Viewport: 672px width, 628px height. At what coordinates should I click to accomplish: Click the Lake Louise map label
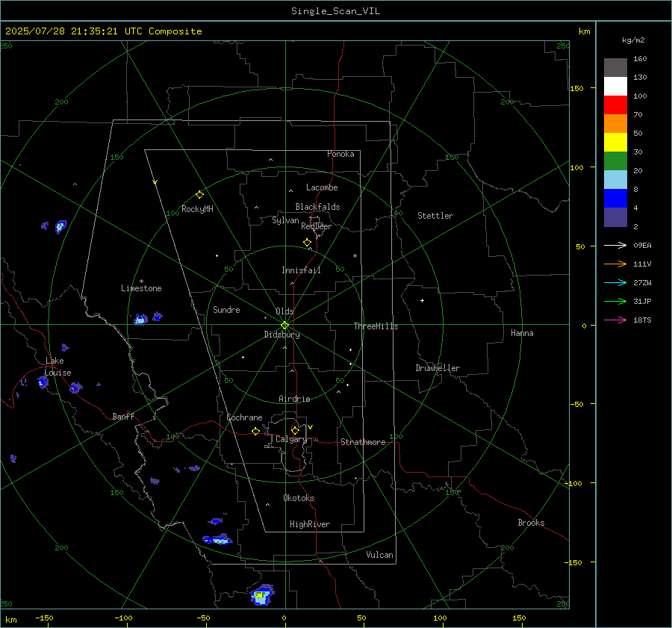(58, 367)
